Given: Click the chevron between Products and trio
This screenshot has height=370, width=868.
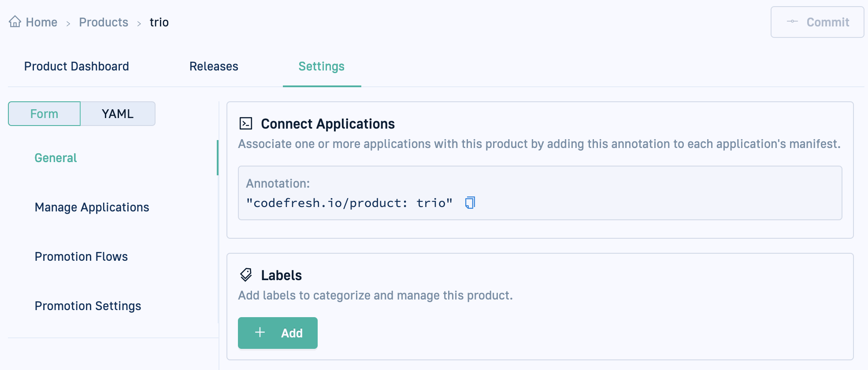Looking at the screenshot, I should pyautogui.click(x=139, y=23).
